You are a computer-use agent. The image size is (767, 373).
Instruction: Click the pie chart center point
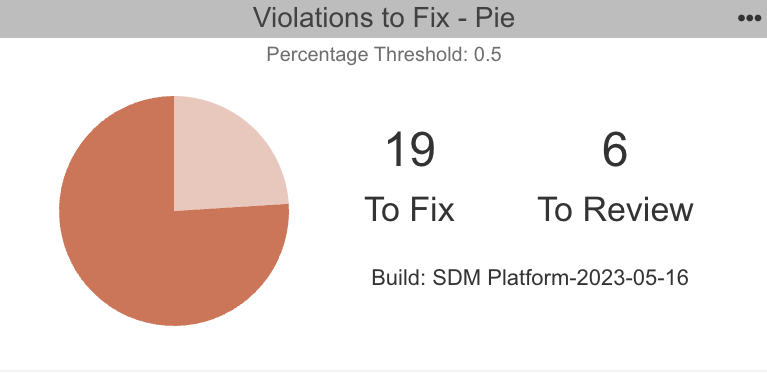[x=174, y=211]
